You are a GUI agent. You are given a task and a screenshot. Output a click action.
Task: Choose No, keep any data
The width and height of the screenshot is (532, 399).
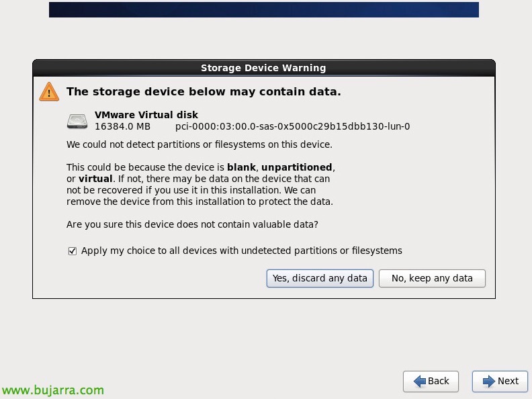[x=432, y=278]
